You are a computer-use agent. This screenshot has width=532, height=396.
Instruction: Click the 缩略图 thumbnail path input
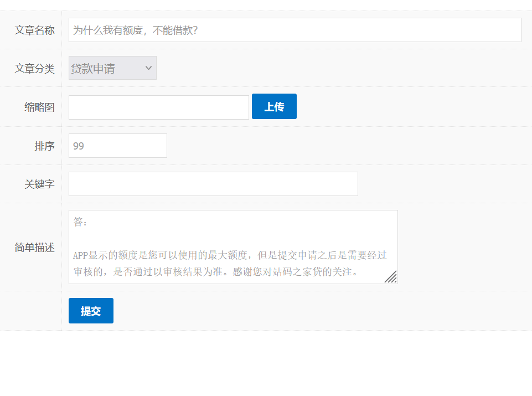159,107
